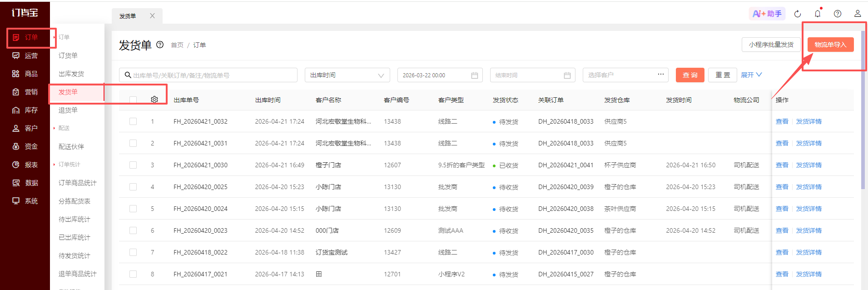This screenshot has height=290, width=868.
Task: Open the notification bell
Action: (818, 14)
